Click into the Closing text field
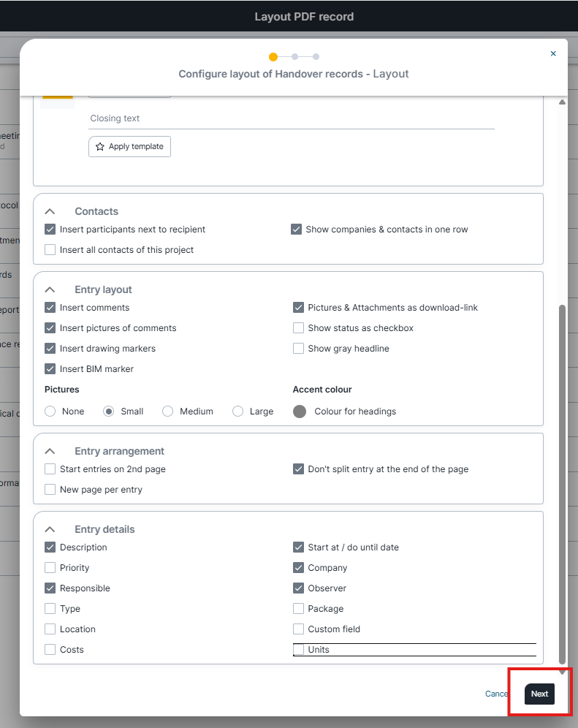 click(x=291, y=118)
